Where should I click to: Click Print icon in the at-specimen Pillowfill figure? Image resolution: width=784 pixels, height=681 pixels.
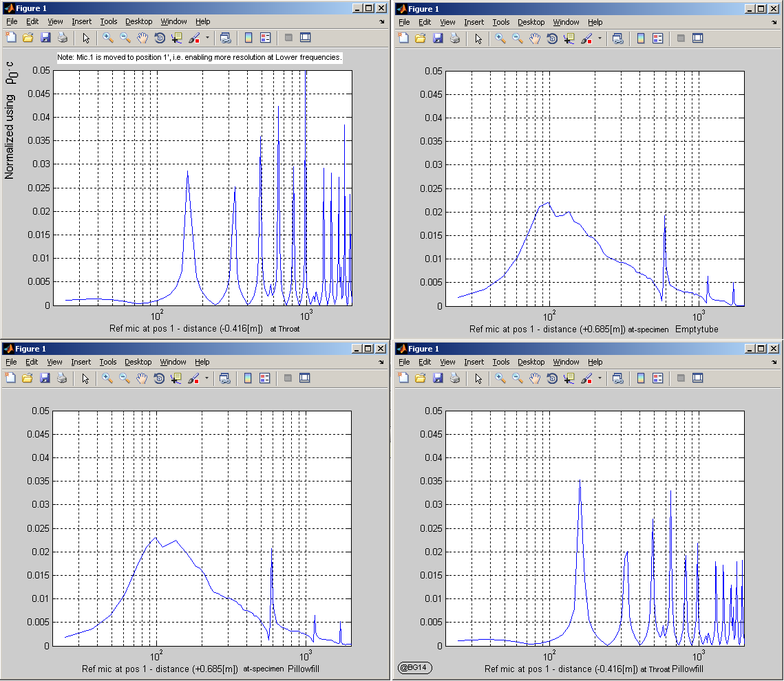click(x=62, y=378)
